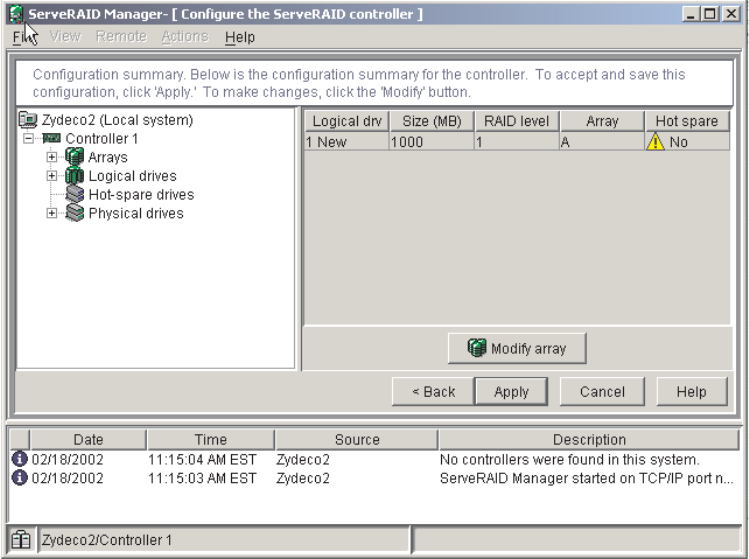Image resolution: width=749 pixels, height=559 pixels.
Task: Maximize the ServeRAID Manager window
Action: [710, 14]
